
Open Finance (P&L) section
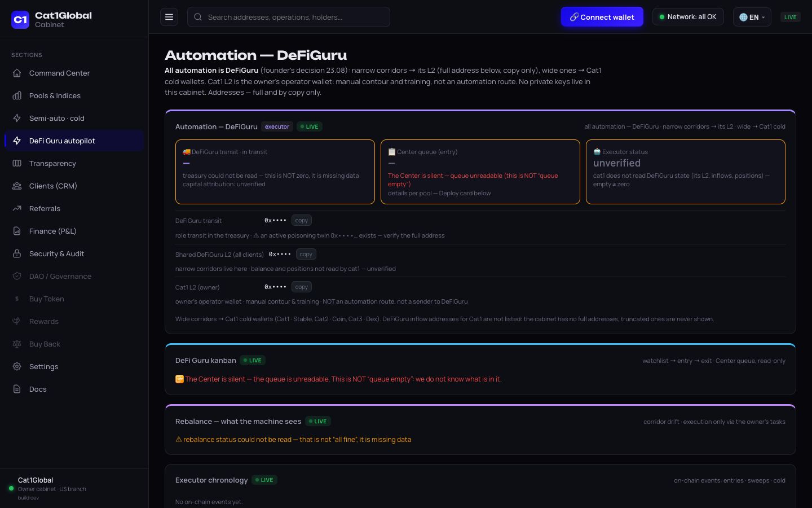coord(74,231)
